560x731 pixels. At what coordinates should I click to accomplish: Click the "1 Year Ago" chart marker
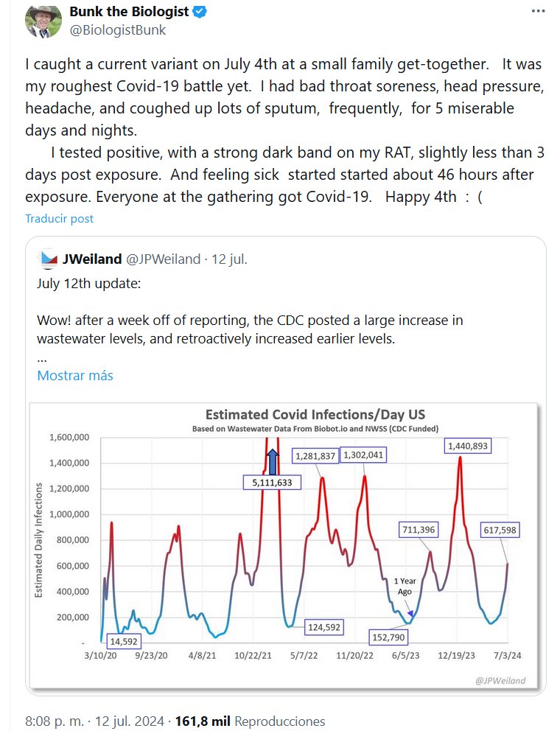click(x=405, y=586)
